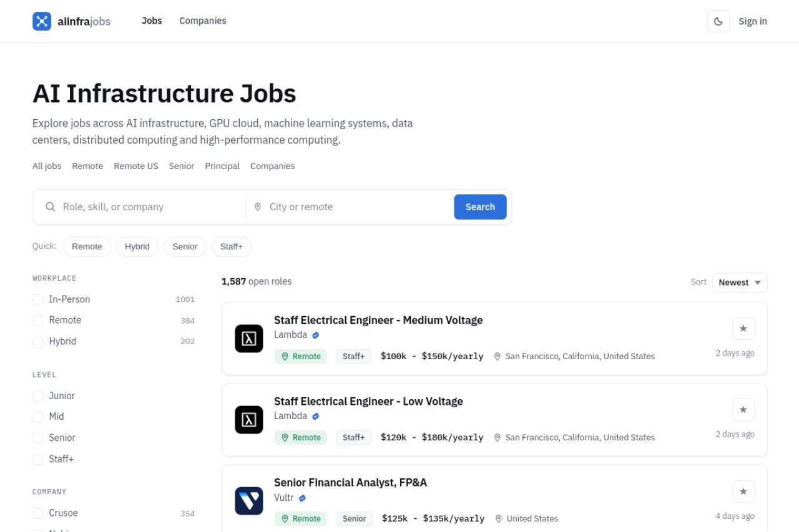Select the Principal link below description
Screen dimensions: 799x532
(222, 166)
